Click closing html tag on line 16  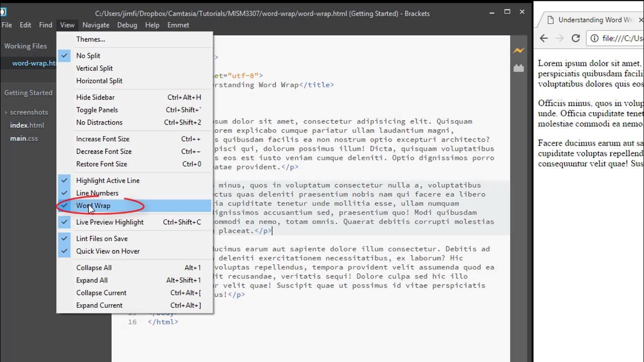[x=163, y=322]
